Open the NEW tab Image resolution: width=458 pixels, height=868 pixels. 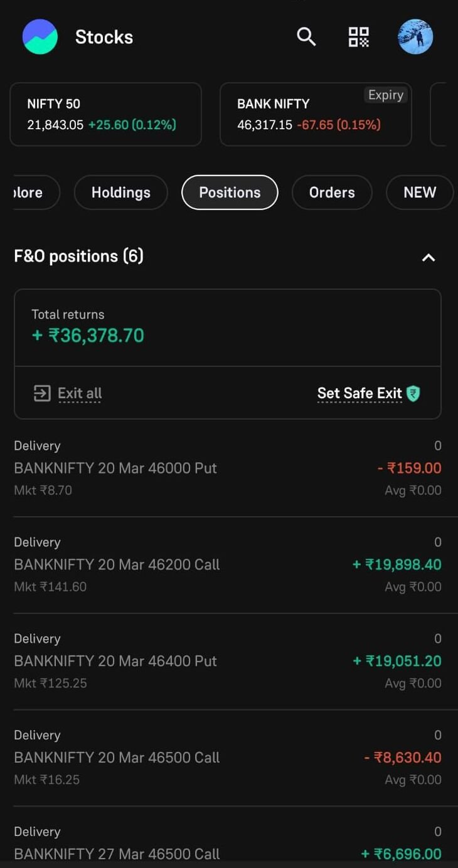[420, 193]
